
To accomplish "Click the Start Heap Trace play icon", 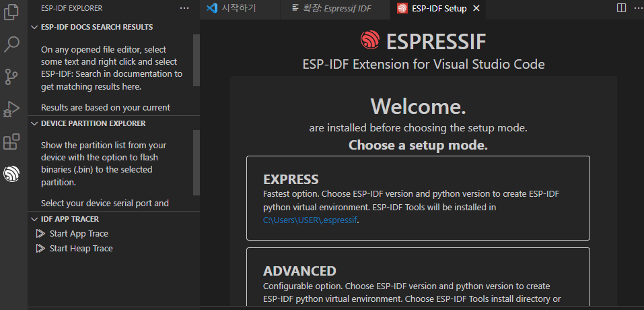I will [40, 248].
